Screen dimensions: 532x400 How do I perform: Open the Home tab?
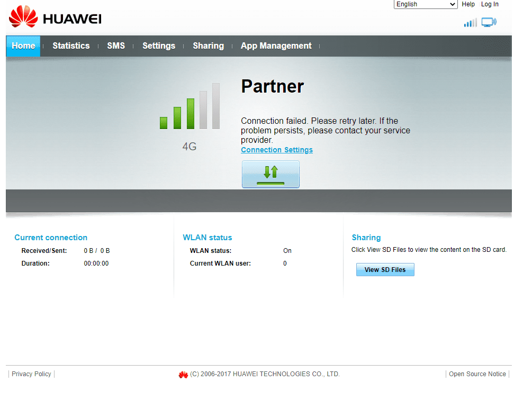[23, 46]
